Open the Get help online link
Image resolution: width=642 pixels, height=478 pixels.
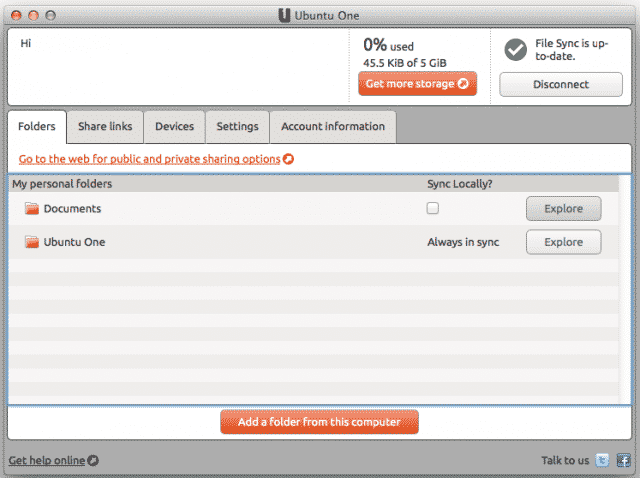[47, 460]
